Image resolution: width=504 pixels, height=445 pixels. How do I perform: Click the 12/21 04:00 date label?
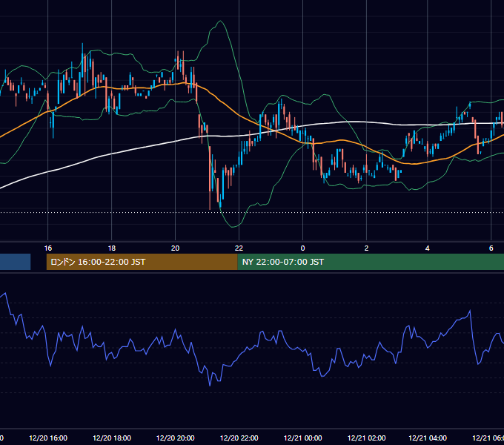click(428, 438)
